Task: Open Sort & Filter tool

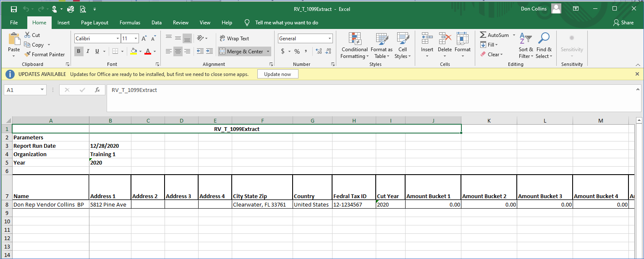Action: (526, 46)
